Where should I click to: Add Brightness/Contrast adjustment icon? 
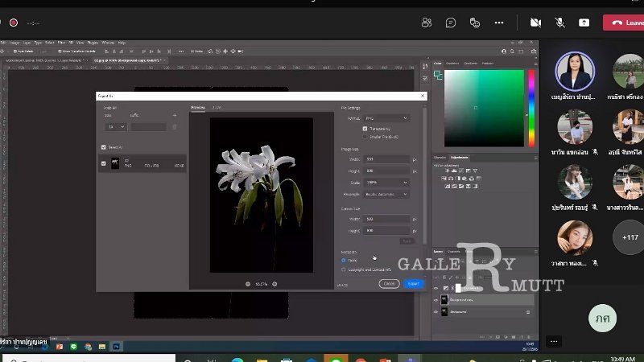(447, 171)
